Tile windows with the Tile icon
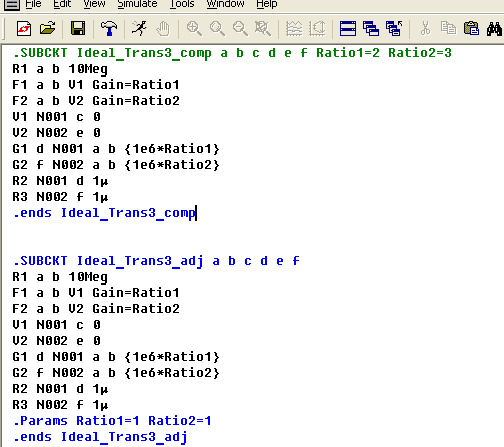Image resolution: width=504 pixels, height=447 pixels. click(x=348, y=29)
